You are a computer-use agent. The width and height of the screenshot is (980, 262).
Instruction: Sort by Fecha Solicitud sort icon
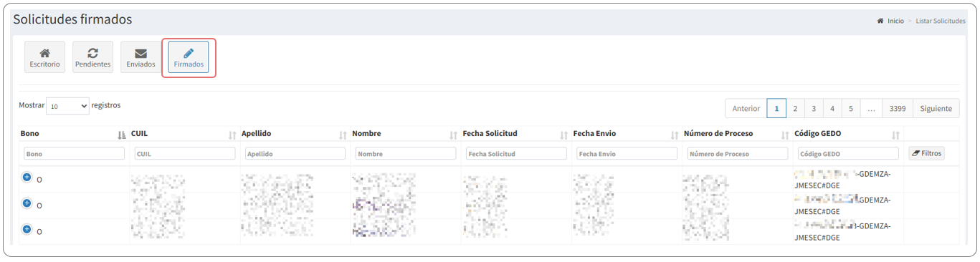[564, 135]
